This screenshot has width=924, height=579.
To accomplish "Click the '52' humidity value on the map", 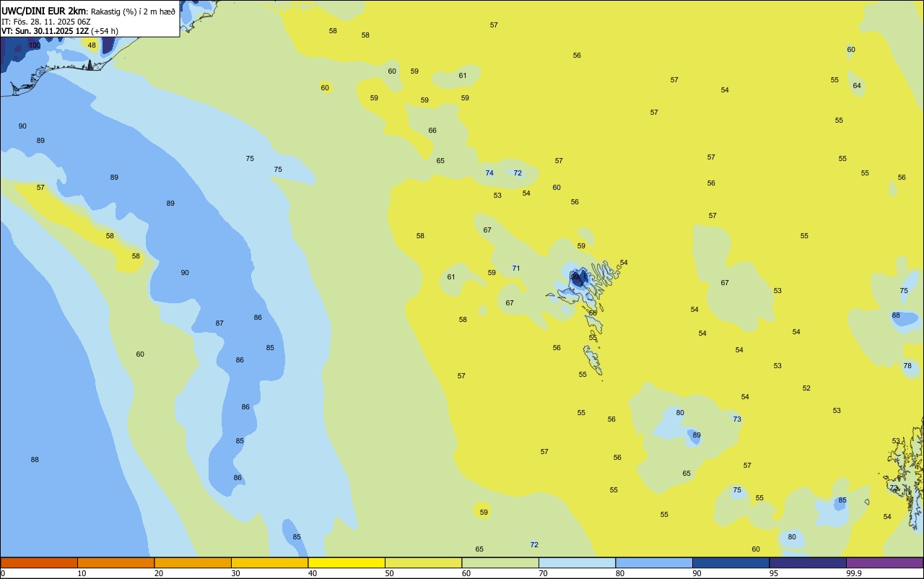I will coord(806,388).
